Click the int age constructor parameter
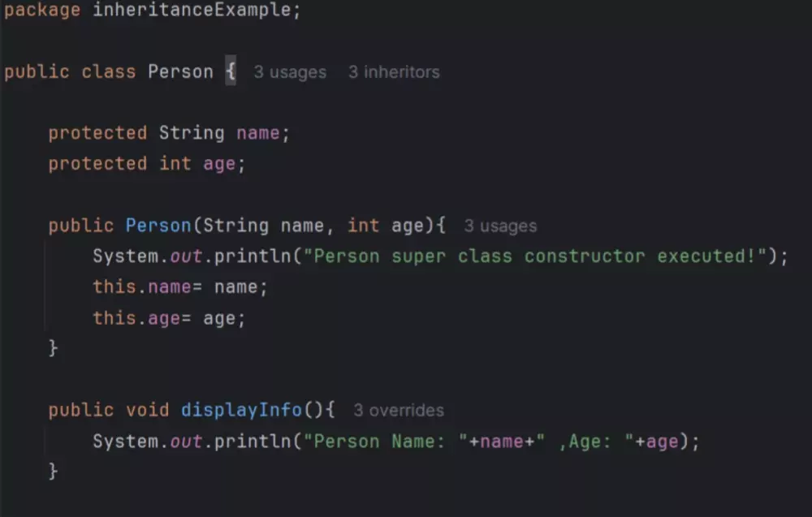 coord(406,226)
